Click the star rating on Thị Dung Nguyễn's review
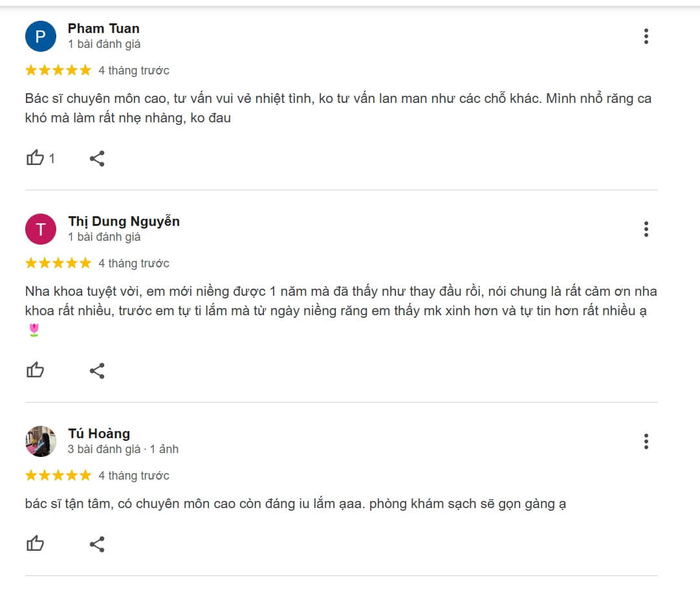The image size is (700, 589). 58,263
